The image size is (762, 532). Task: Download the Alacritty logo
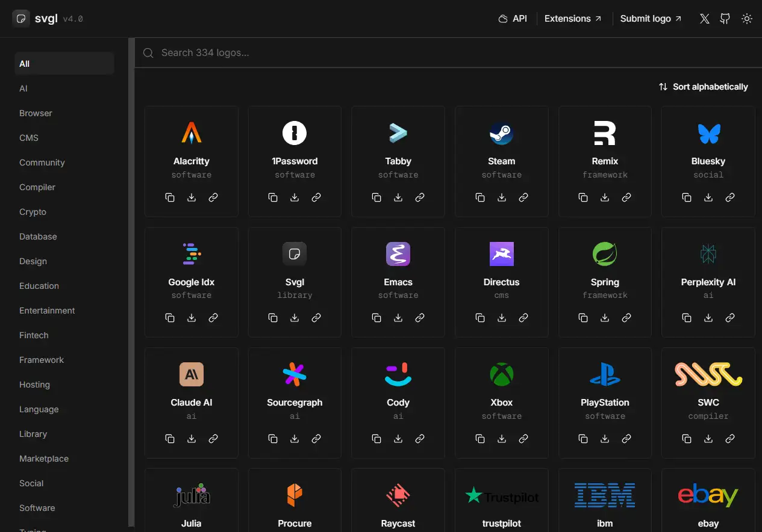click(x=192, y=197)
